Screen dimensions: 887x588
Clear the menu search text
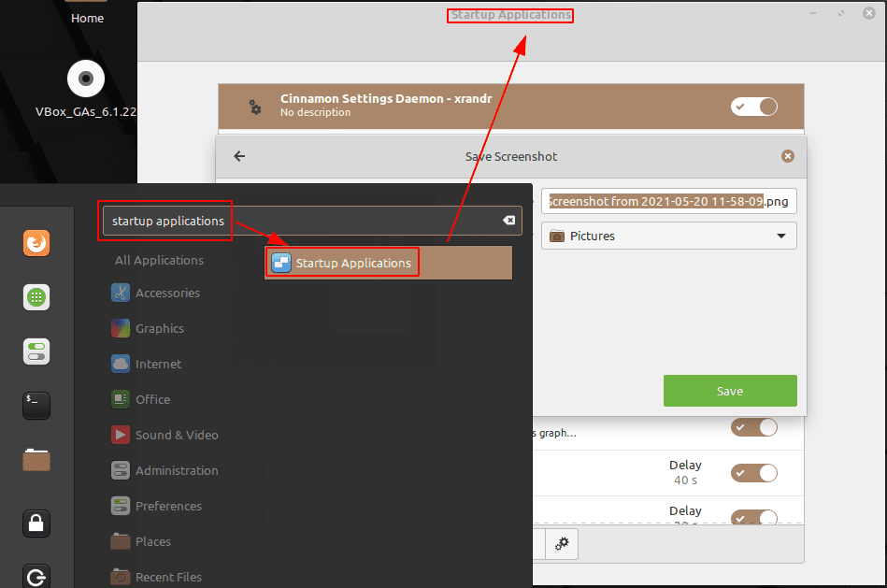click(x=508, y=220)
